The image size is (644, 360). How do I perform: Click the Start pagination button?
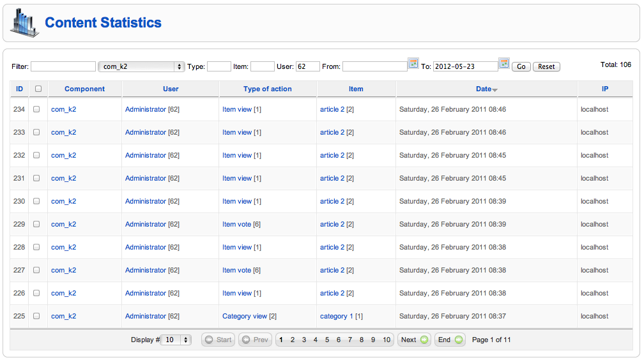coord(218,340)
